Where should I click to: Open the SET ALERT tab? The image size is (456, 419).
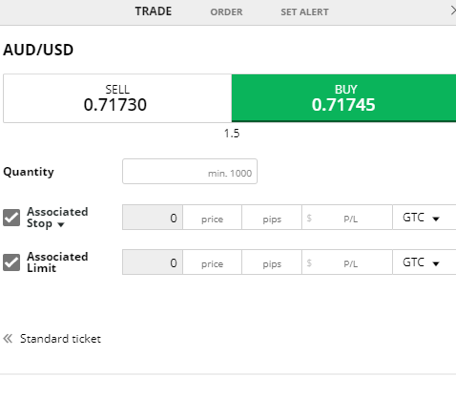[x=305, y=12]
